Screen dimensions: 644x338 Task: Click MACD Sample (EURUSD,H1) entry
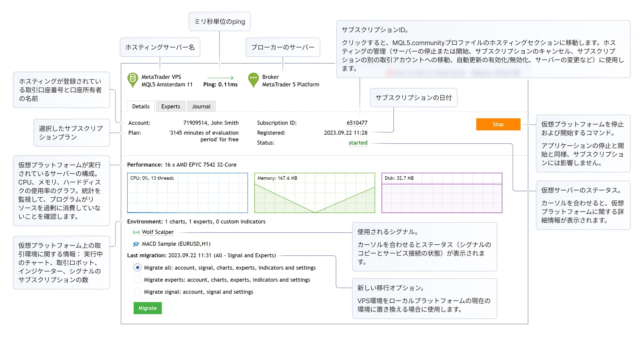176,244
